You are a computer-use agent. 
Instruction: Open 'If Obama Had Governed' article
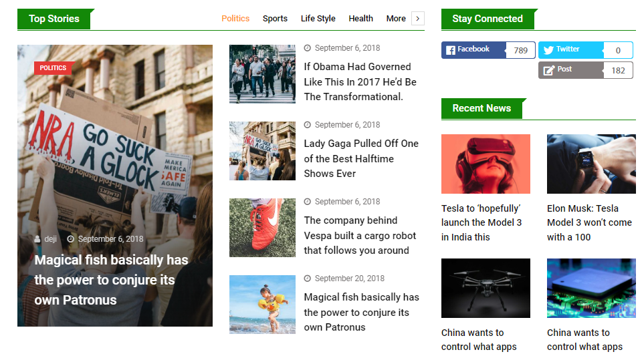[360, 81]
